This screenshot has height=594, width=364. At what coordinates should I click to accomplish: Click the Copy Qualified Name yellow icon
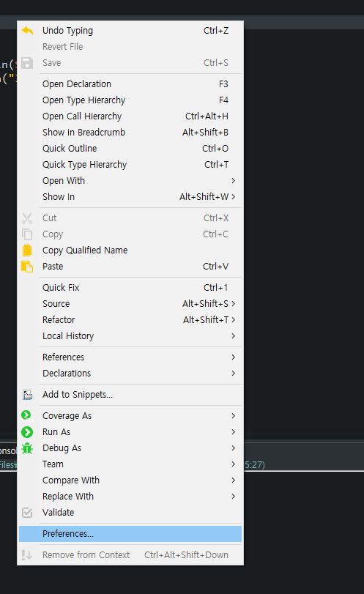(27, 250)
